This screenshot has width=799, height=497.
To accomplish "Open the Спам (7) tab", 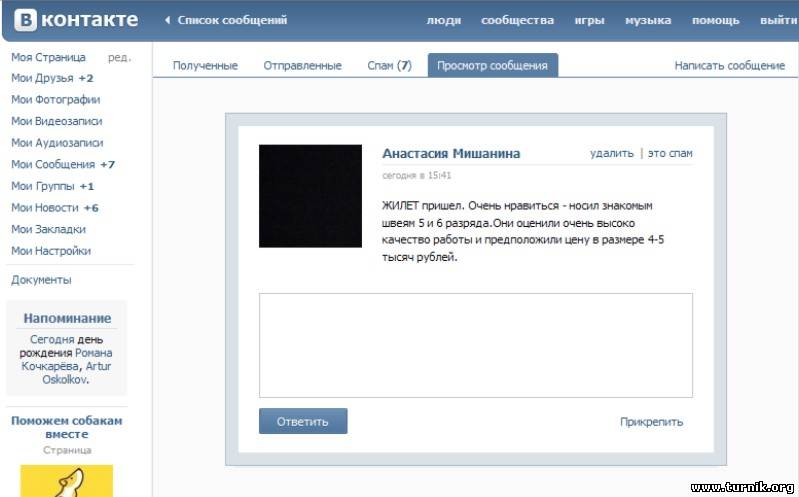I will click(389, 66).
